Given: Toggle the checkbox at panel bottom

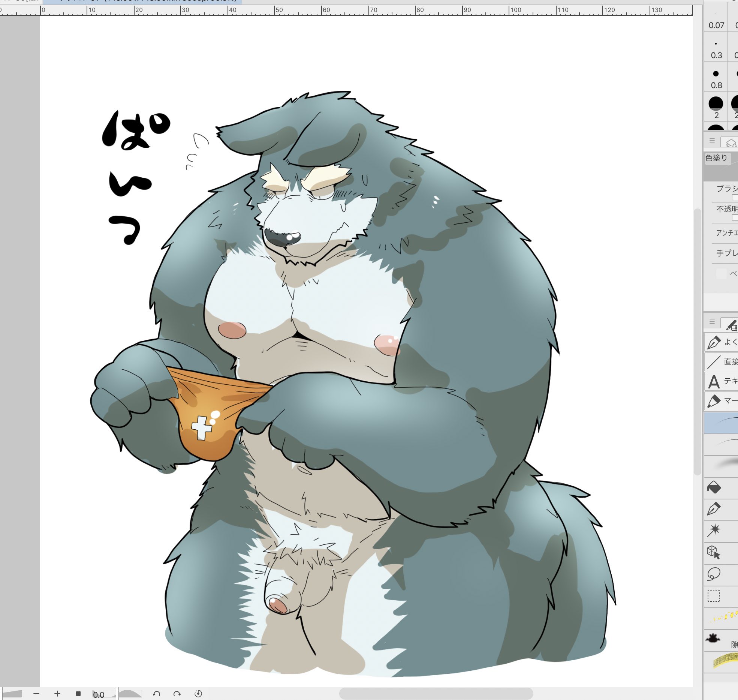Looking at the screenshot, I should pos(721,273).
